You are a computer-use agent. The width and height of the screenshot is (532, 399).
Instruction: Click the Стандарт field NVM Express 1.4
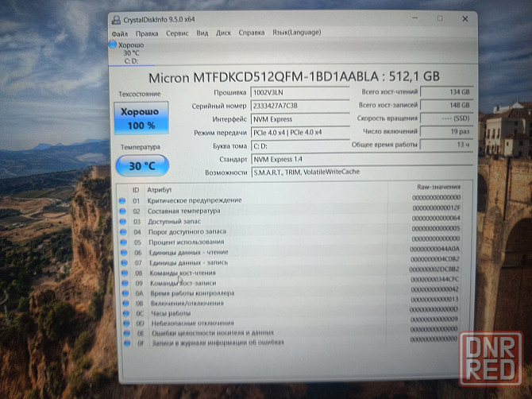pyautogui.click(x=361, y=159)
